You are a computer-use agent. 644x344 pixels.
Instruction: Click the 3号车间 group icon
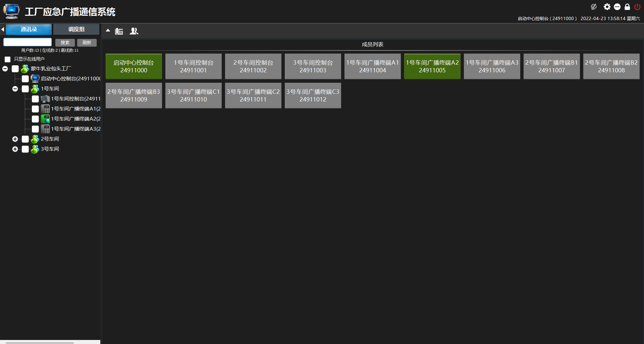(35, 149)
